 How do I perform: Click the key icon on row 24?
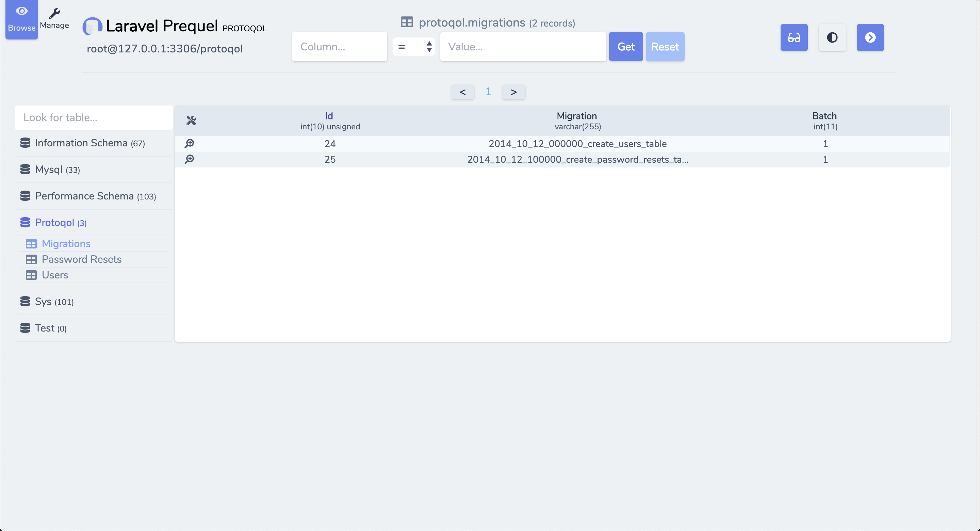[x=190, y=143]
